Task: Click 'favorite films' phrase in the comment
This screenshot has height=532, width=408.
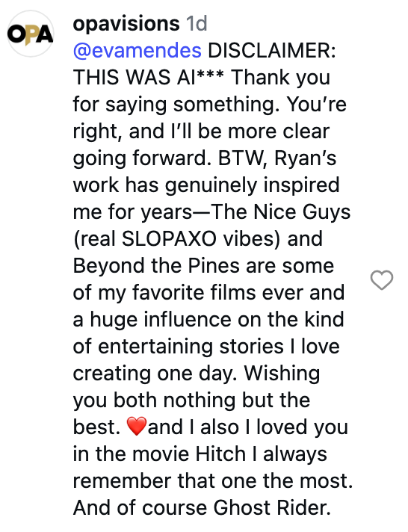Action: (194, 292)
